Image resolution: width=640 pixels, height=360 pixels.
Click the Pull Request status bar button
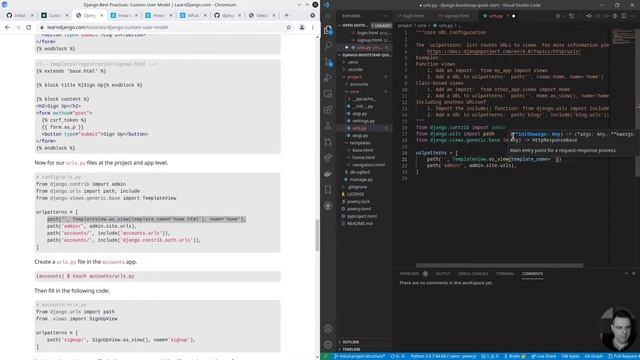(623, 356)
